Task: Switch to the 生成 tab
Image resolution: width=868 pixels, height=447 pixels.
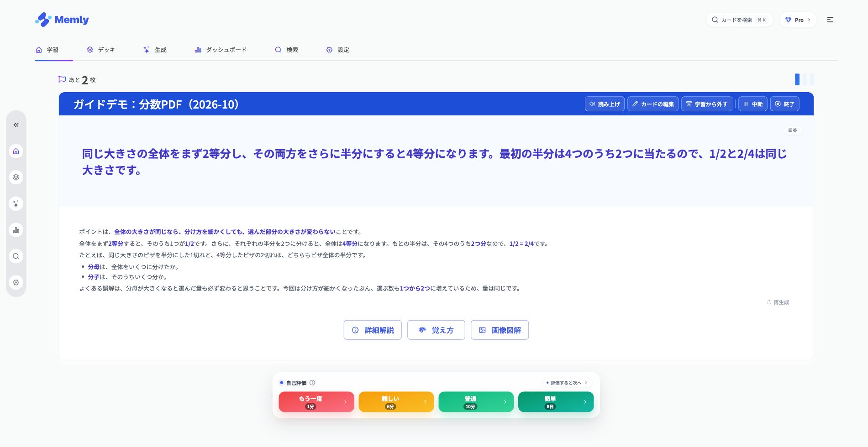Action: [x=155, y=50]
